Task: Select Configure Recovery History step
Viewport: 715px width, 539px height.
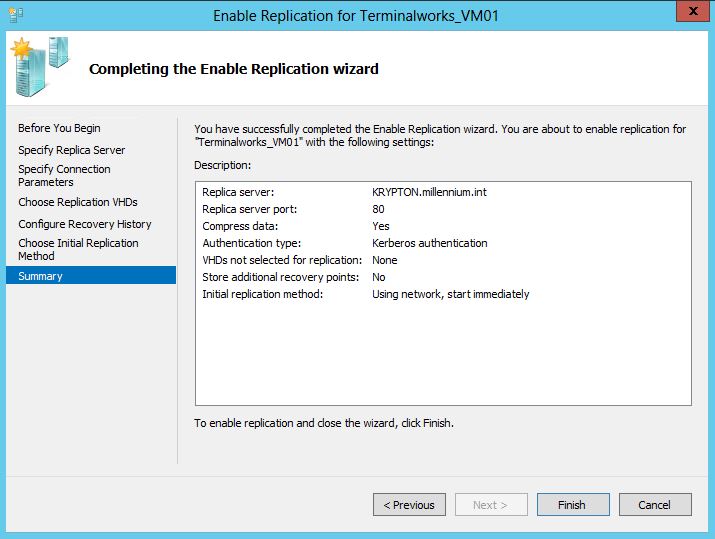Action: 85,224
